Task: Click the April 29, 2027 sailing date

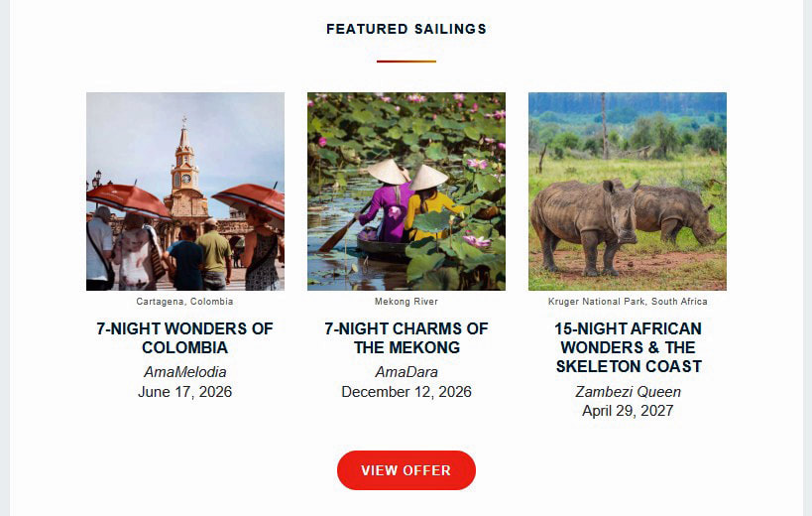Action: click(x=628, y=411)
